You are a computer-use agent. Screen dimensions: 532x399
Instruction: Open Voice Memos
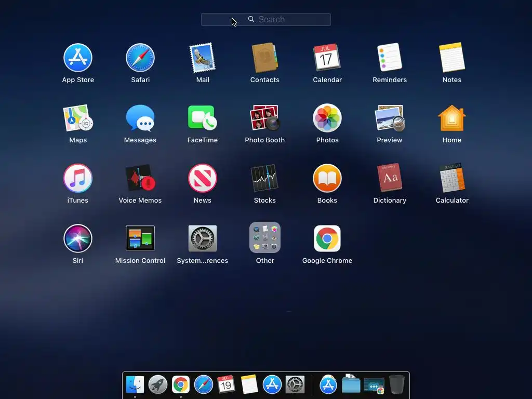pyautogui.click(x=140, y=178)
